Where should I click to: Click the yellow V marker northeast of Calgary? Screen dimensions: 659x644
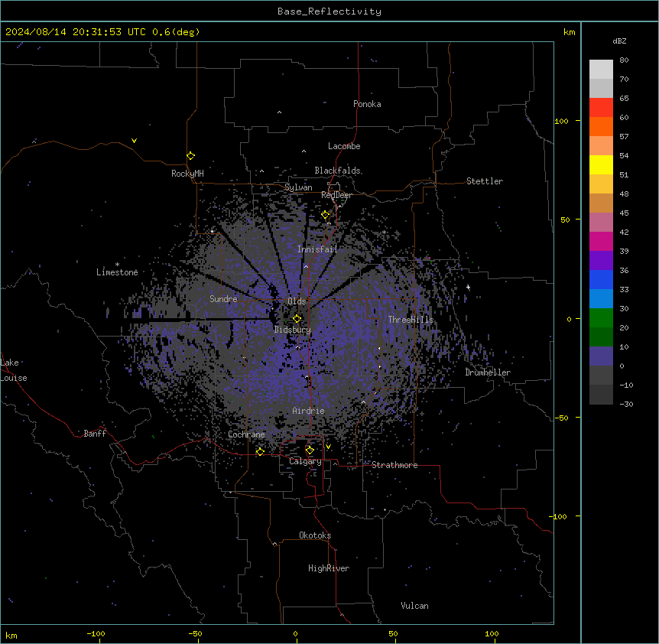click(x=328, y=447)
